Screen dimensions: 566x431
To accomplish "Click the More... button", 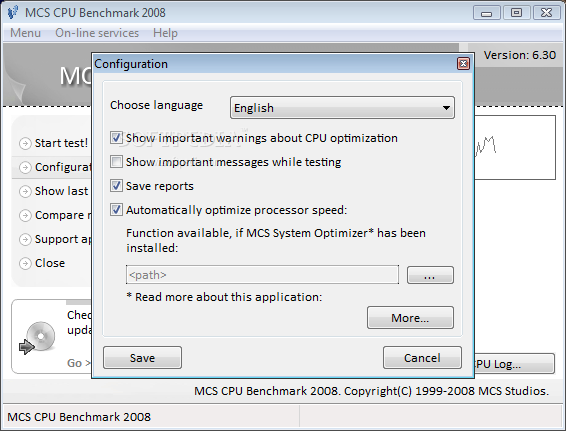I will click(410, 318).
